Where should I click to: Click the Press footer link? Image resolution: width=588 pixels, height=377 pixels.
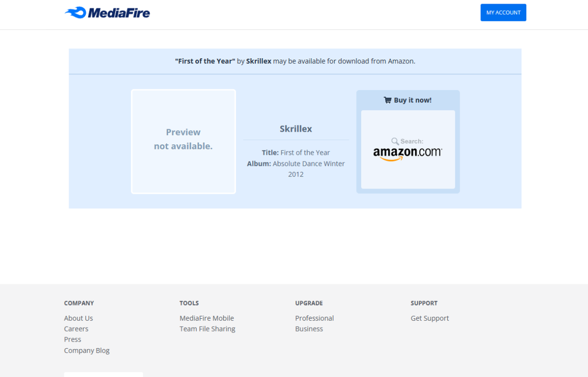pyautogui.click(x=72, y=339)
